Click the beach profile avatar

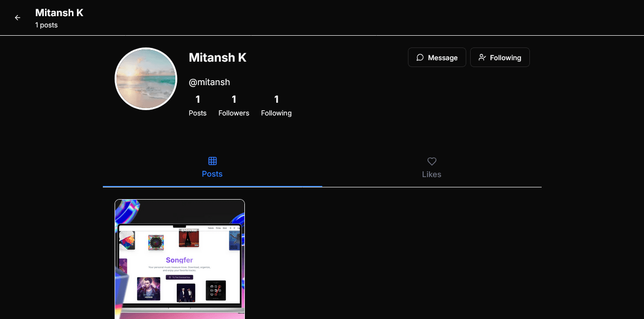pyautogui.click(x=145, y=79)
